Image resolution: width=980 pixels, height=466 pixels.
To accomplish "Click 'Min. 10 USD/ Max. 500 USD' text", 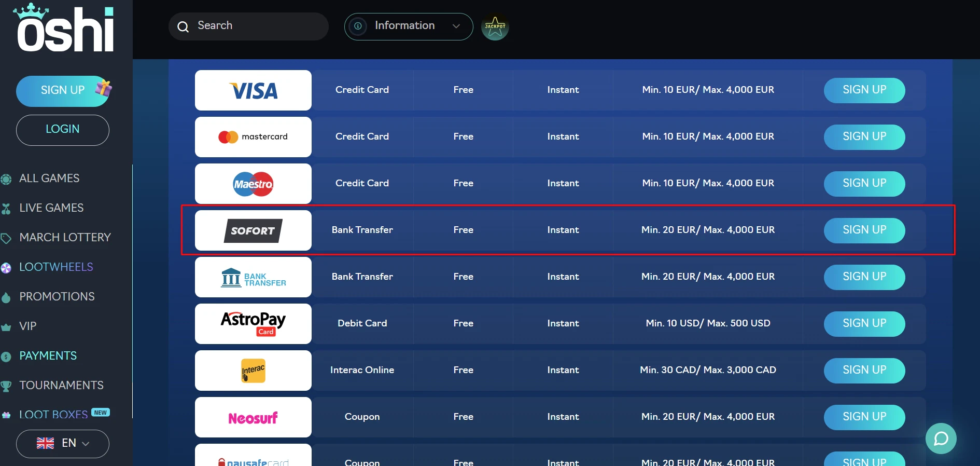I will (x=708, y=323).
